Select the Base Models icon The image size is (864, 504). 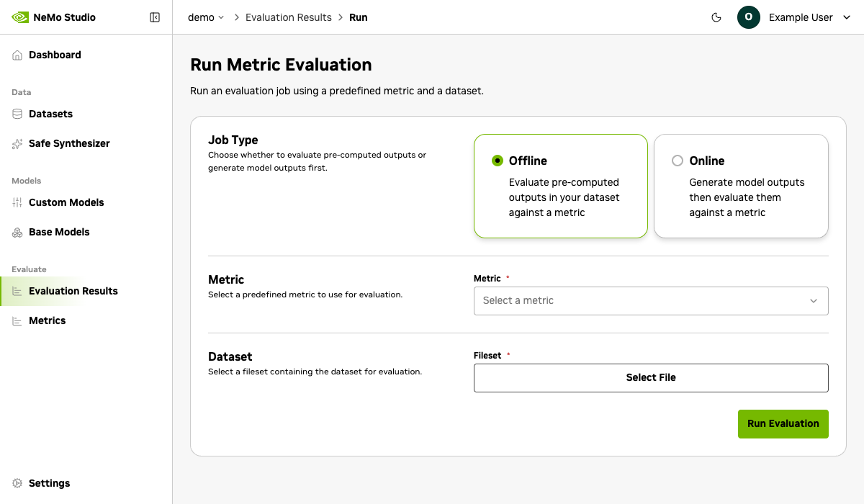17,232
